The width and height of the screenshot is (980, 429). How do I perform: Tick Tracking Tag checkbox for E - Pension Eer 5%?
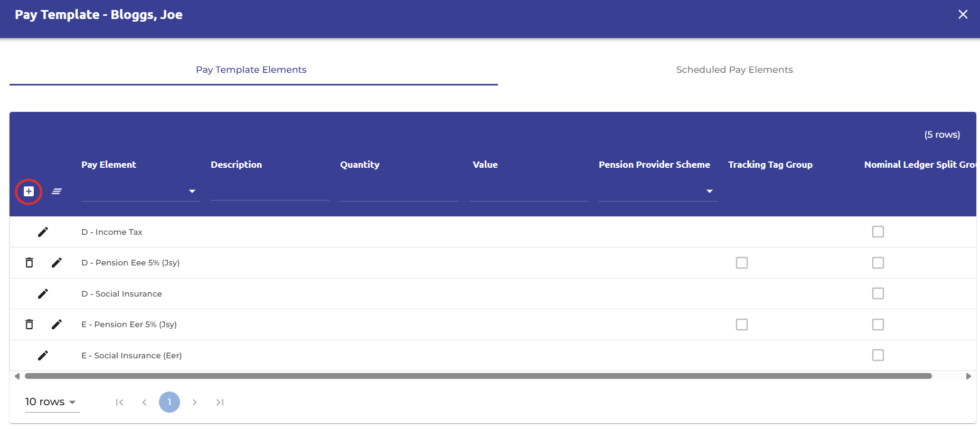coord(742,325)
